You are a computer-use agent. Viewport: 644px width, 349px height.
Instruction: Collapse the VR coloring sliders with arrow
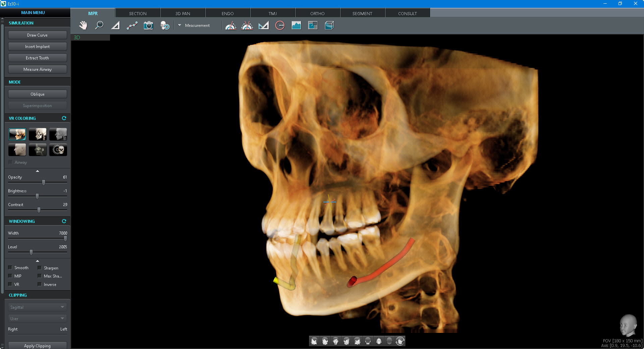[38, 171]
